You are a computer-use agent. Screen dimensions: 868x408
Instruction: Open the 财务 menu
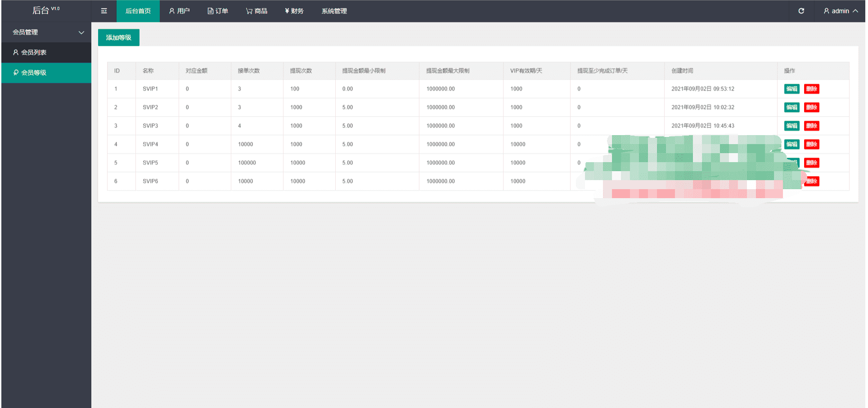click(294, 11)
